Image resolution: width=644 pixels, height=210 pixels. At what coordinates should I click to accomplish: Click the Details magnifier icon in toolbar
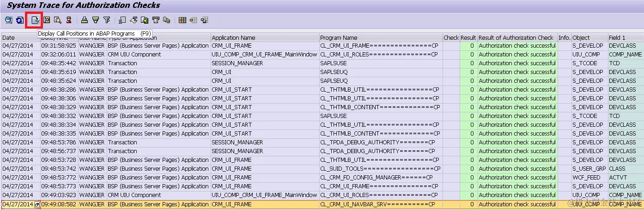(9, 20)
